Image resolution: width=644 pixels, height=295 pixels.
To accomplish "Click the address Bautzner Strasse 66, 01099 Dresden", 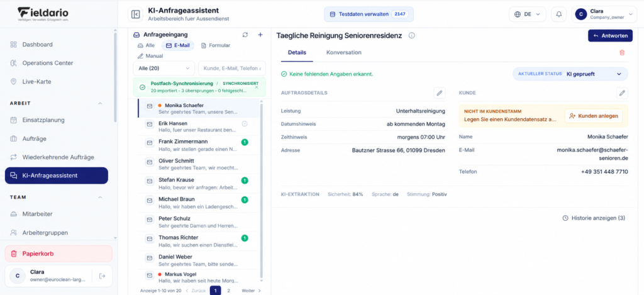I will point(398,150).
